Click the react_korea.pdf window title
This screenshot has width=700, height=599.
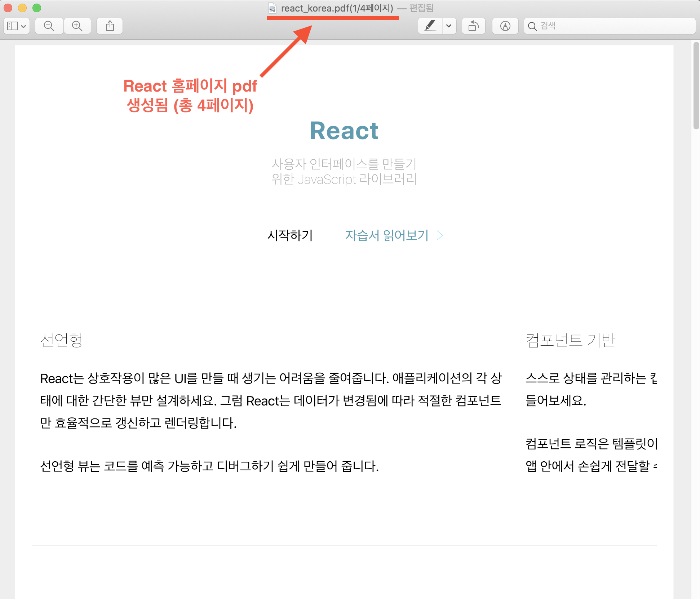pyautogui.click(x=337, y=8)
